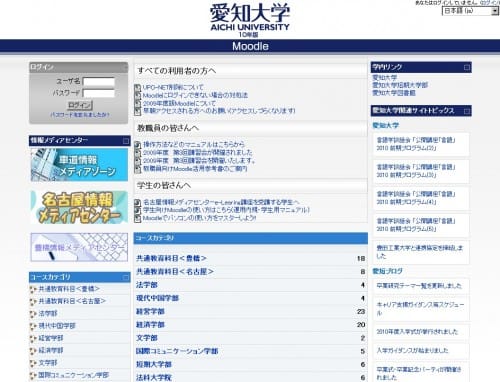Screen dimensions: 500x382
Task: Open sidebar link 経営学部
Action: [x=51, y=338]
